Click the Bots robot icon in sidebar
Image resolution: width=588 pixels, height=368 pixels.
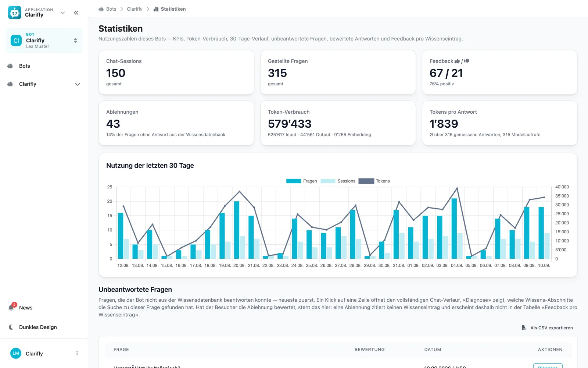10,66
